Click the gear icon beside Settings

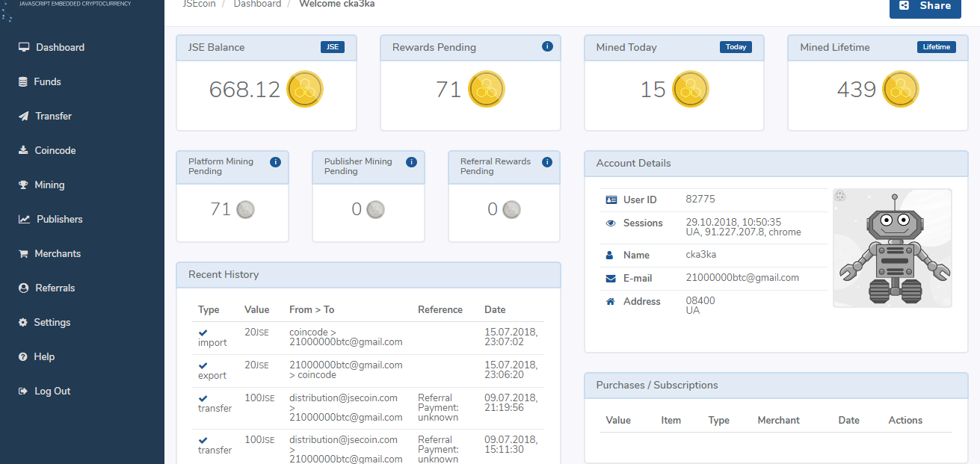click(22, 322)
